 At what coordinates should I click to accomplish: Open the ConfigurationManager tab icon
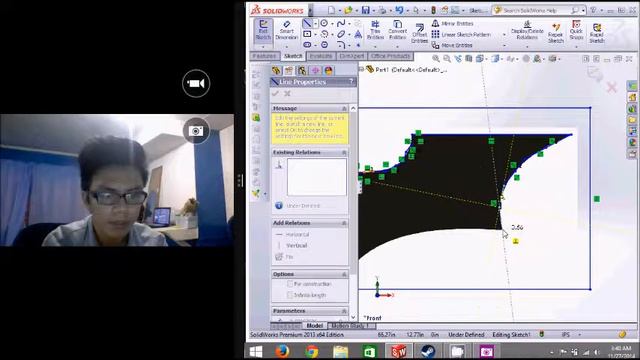[302, 71]
